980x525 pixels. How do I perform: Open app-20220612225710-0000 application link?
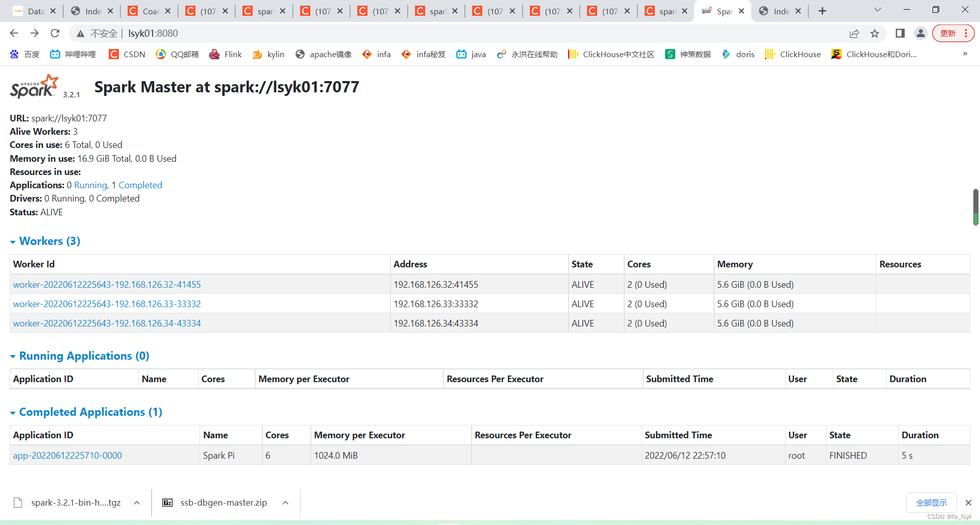[67, 456]
